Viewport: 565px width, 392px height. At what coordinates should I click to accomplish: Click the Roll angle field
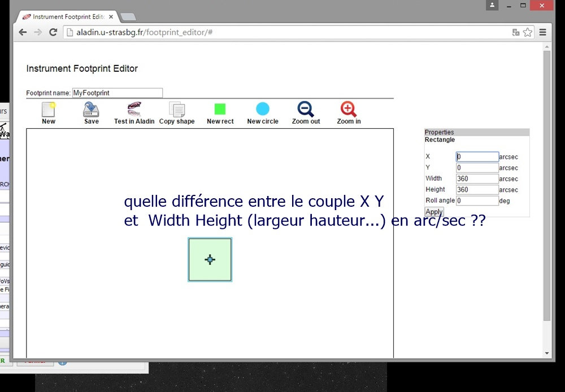point(477,201)
